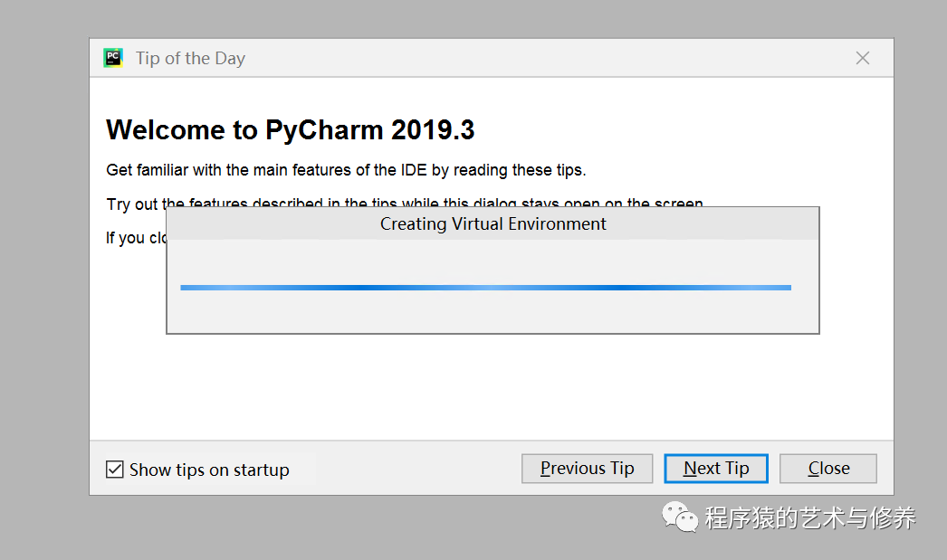947x560 pixels.
Task: Click the PyCharm logo in the title bar
Action: point(113,58)
